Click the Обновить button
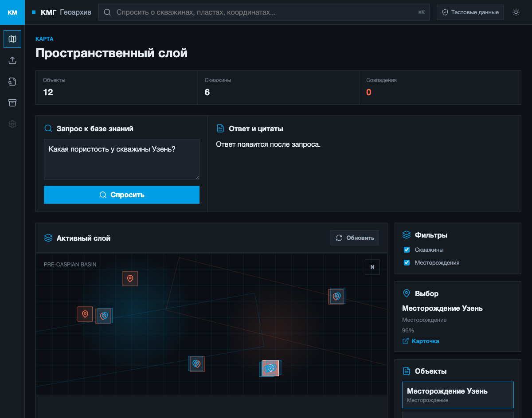 (355, 238)
